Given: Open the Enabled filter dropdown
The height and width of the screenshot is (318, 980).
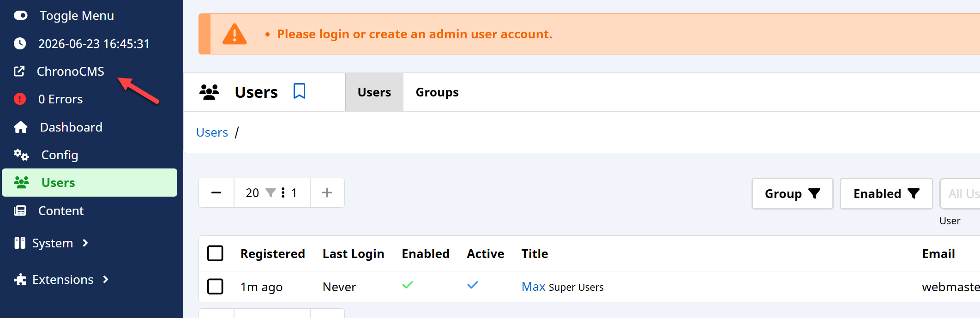Looking at the screenshot, I should click(886, 193).
